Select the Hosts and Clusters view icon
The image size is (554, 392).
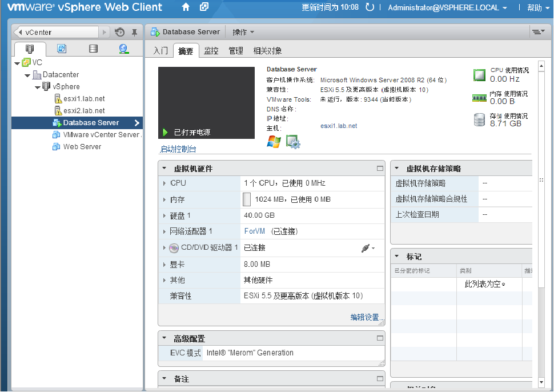(x=30, y=49)
